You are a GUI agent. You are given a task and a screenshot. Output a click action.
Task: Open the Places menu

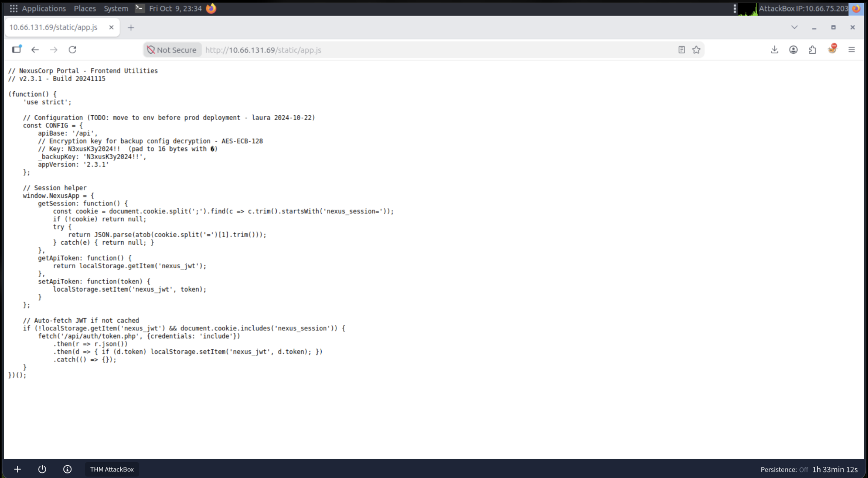[85, 8]
